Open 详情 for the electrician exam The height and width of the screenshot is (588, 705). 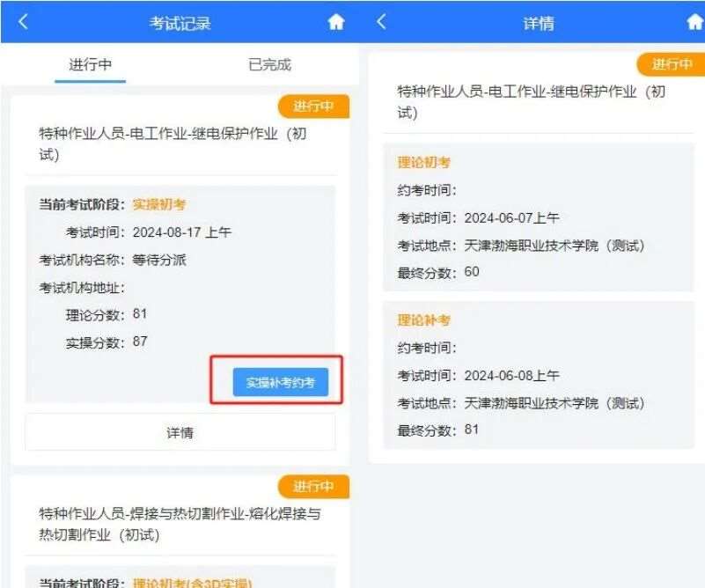pos(180,431)
